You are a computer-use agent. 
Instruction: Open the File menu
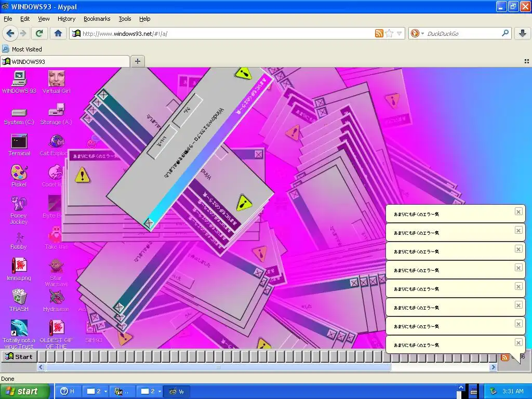[x=8, y=19]
